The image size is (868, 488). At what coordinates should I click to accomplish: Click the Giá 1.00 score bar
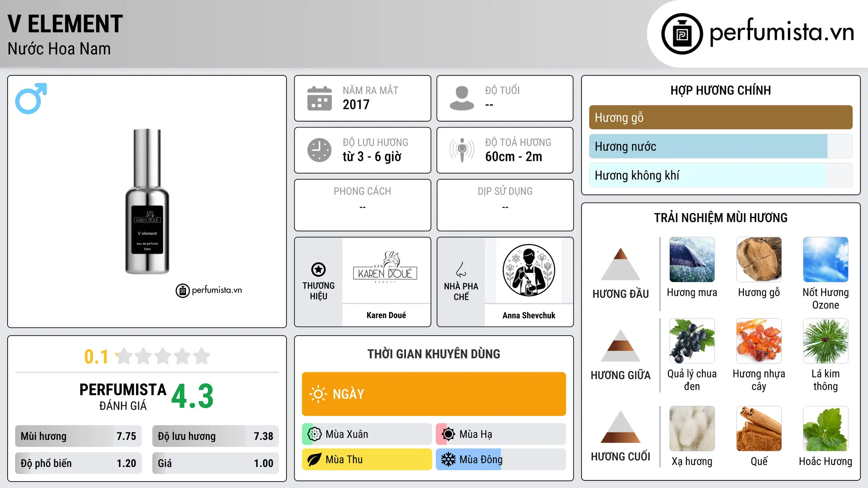[x=215, y=463]
